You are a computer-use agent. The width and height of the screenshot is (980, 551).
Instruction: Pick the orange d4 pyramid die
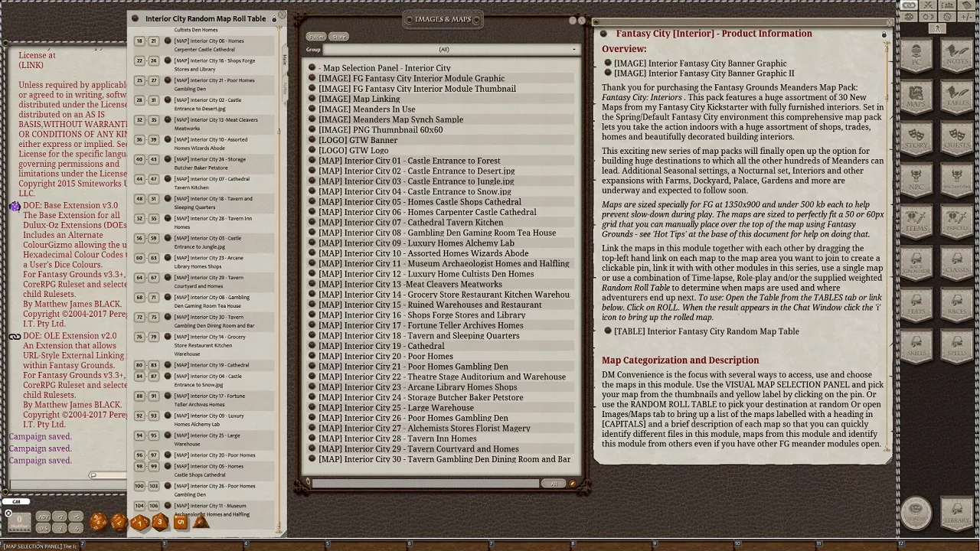(201, 521)
